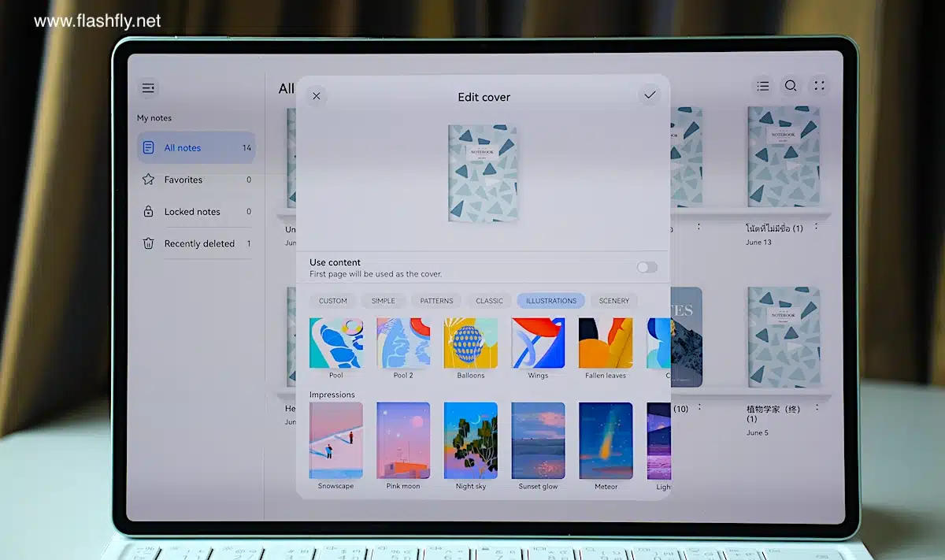The width and height of the screenshot is (945, 560).
Task: Choose the Night sky cover
Action: 471,440
